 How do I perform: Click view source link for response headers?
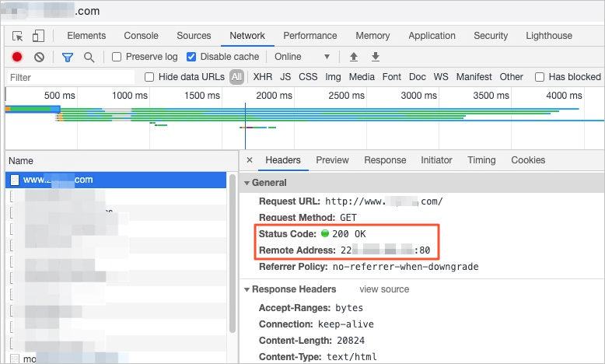[x=384, y=289]
